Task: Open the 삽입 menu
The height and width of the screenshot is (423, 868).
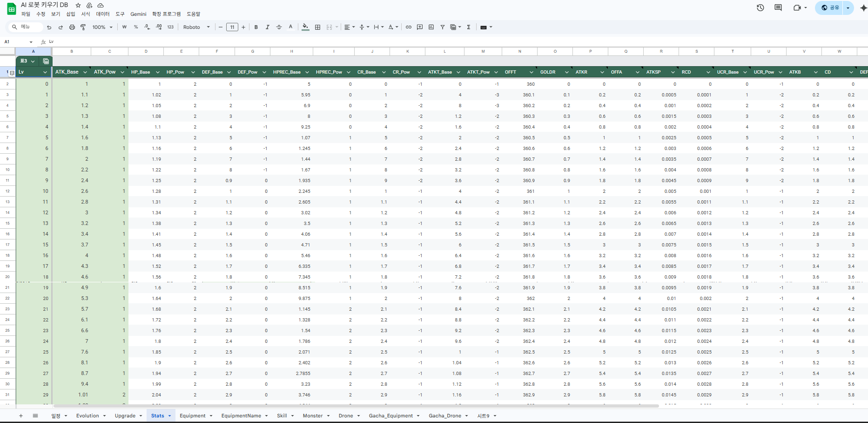Action: tap(71, 14)
